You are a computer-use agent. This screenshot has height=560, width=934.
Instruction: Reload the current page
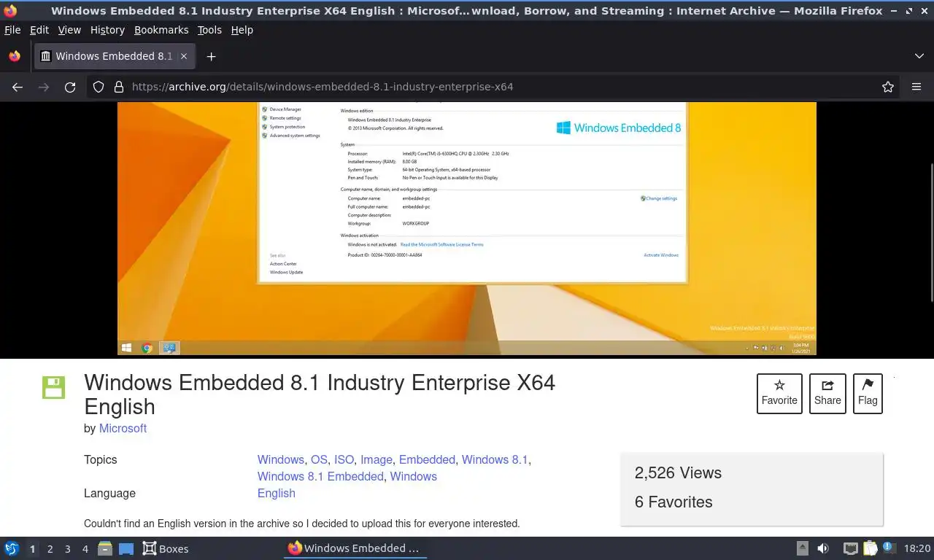pyautogui.click(x=70, y=87)
